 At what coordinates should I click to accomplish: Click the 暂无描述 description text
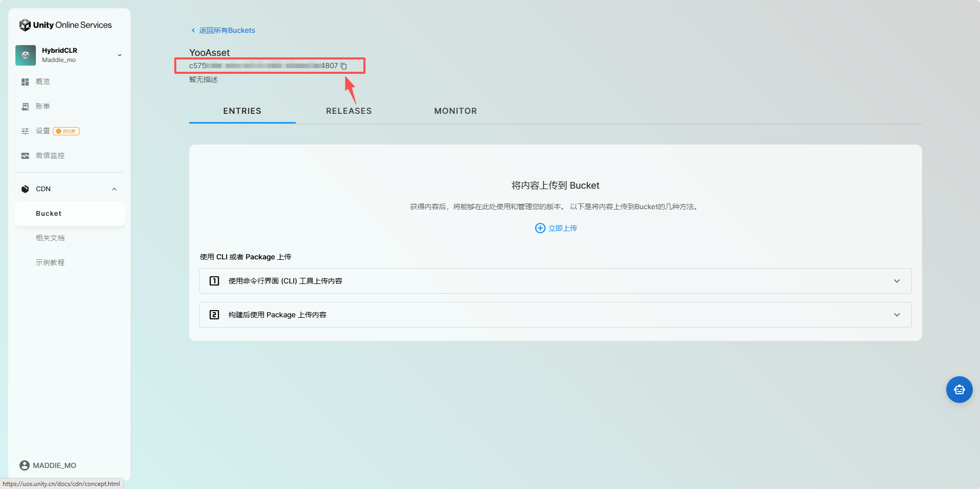(203, 79)
